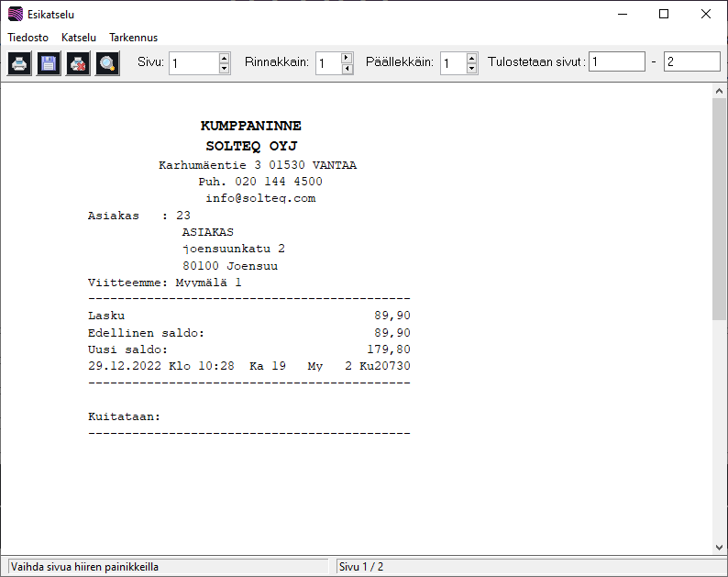Click the Sivu page number field
Viewport: 728px width, 577px height.
coord(193,63)
